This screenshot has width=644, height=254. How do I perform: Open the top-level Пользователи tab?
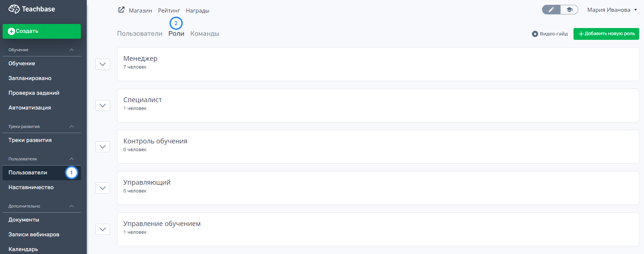click(x=140, y=34)
